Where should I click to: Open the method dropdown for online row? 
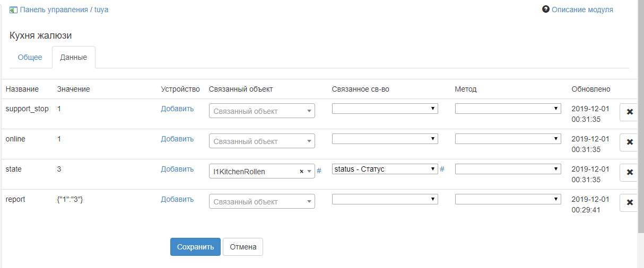pyautogui.click(x=508, y=139)
